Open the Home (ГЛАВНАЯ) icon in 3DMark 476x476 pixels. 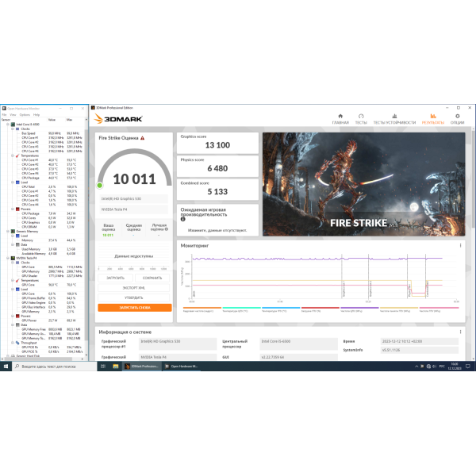coord(340,117)
